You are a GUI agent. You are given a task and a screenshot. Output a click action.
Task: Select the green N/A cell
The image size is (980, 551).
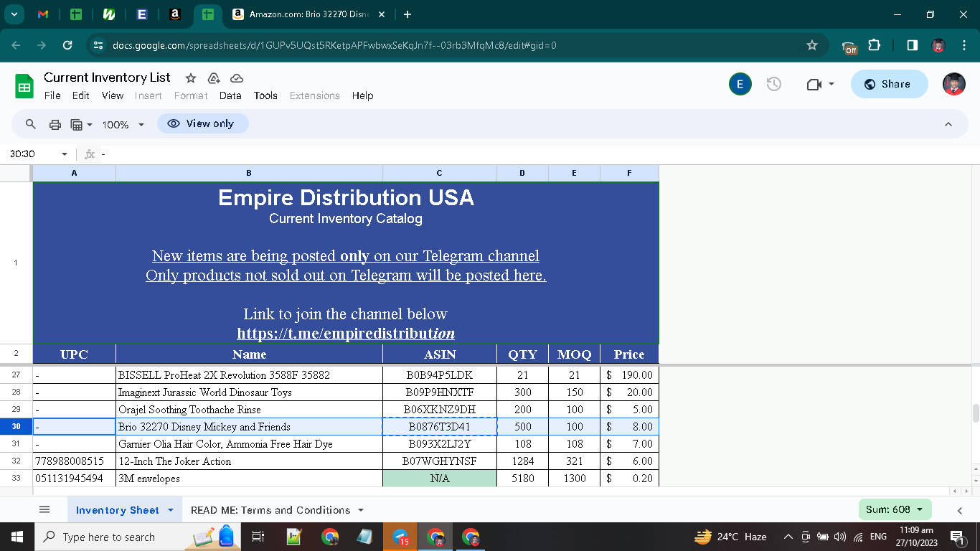[x=440, y=479]
